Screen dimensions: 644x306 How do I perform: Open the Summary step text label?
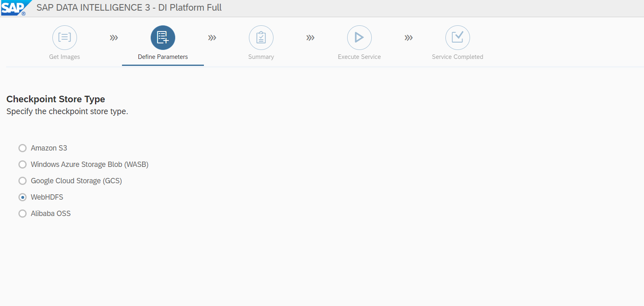(261, 57)
